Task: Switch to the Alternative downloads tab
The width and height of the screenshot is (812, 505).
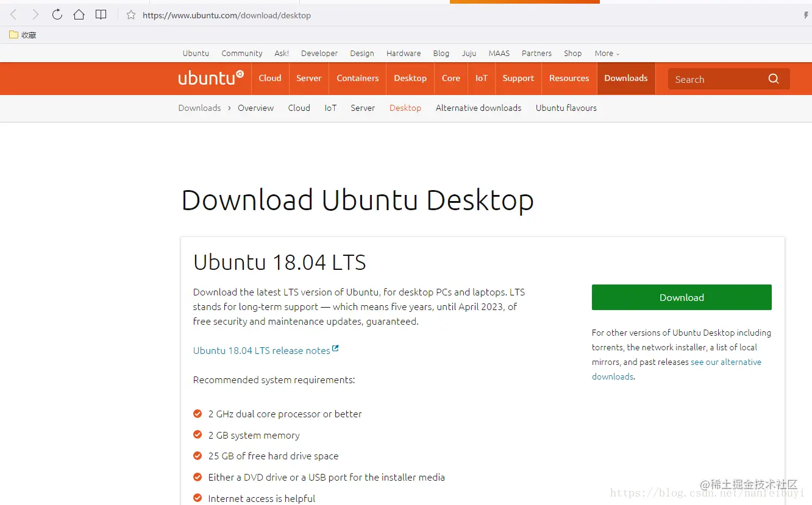Action: pos(479,108)
